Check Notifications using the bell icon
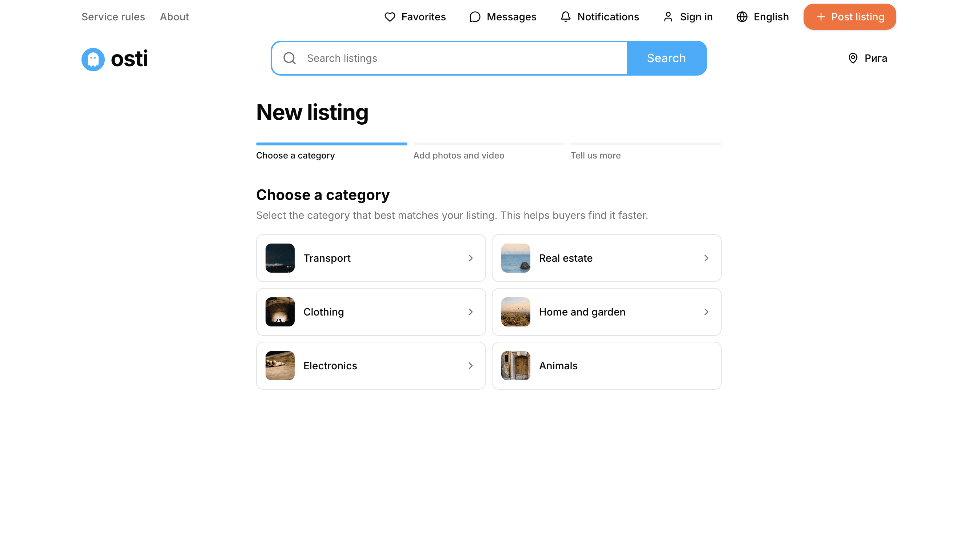Screen dimensions: 980x546 [x=565, y=17]
